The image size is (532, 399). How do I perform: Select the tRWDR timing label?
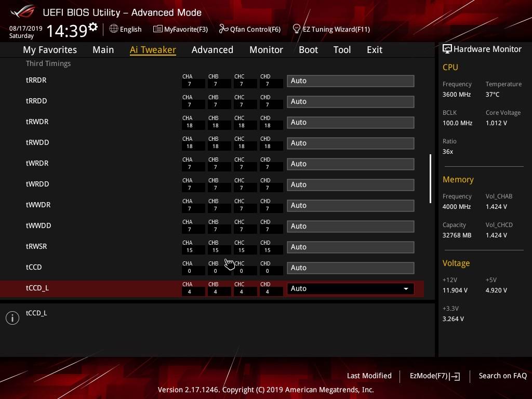(x=37, y=122)
